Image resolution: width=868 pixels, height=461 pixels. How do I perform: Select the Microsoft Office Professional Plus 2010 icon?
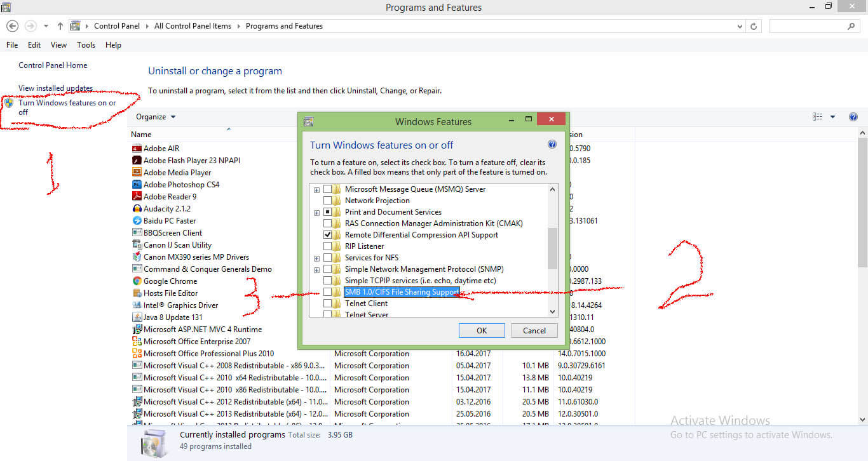(x=137, y=354)
